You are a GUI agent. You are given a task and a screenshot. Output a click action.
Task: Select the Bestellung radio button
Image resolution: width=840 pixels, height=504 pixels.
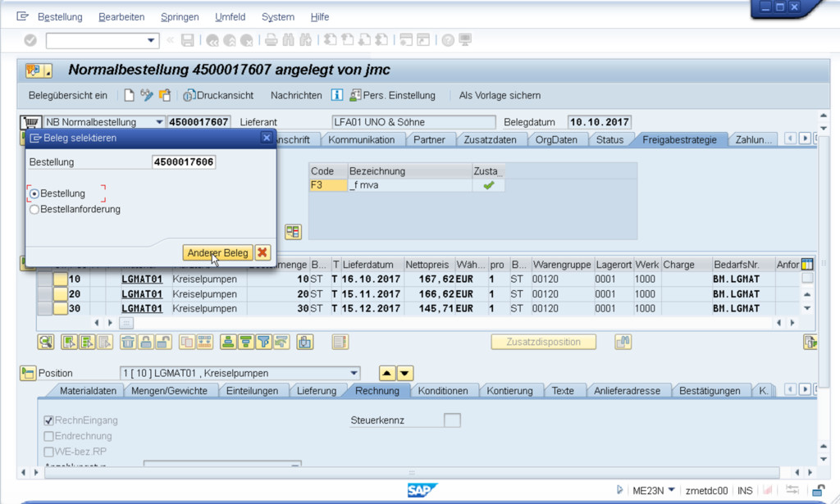[34, 193]
